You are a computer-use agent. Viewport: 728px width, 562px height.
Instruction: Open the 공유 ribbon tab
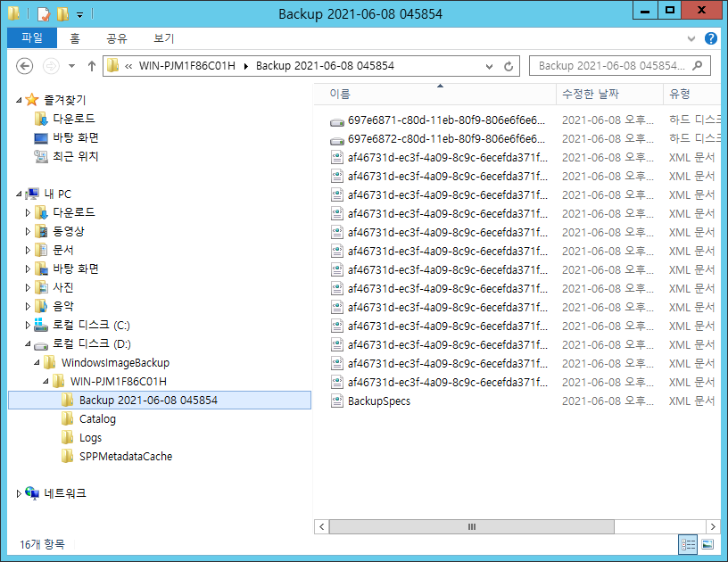point(117,38)
